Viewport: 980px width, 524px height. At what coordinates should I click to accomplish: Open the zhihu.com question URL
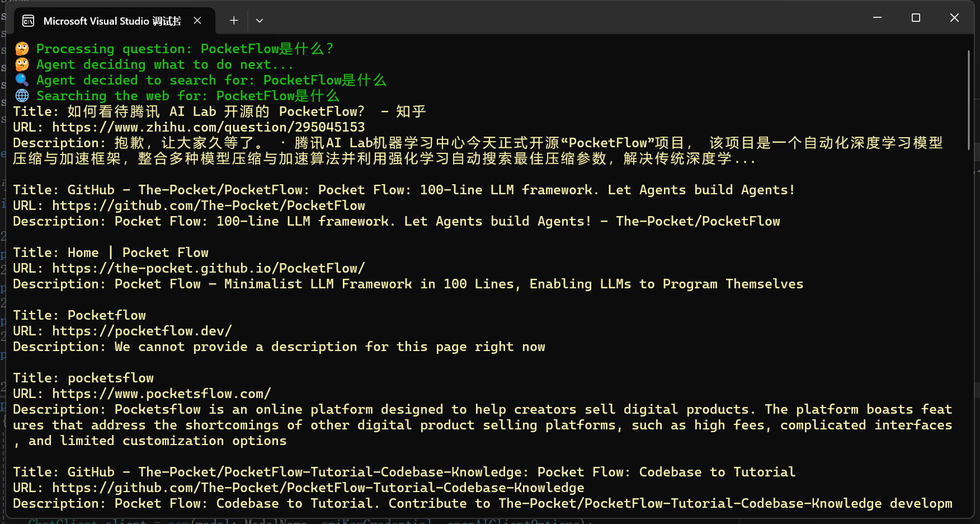[208, 128]
